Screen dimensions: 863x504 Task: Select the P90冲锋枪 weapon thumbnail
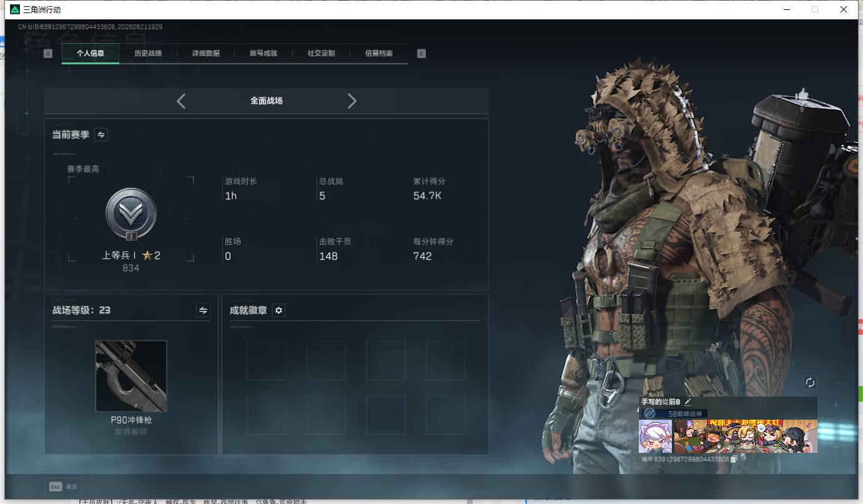pos(131,376)
